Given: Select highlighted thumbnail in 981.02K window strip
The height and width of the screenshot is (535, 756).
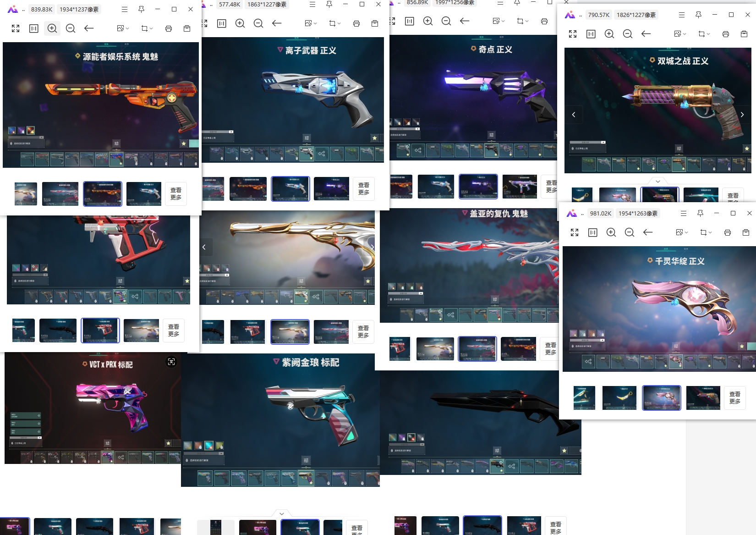Looking at the screenshot, I should (662, 397).
